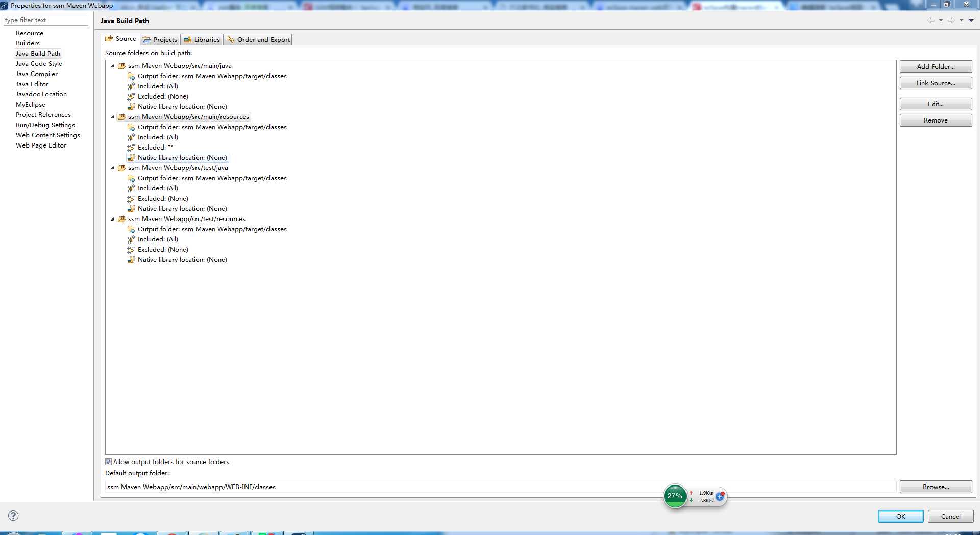This screenshot has height=535, width=980.
Task: Open the MyEclipse properties page
Action: tap(31, 105)
